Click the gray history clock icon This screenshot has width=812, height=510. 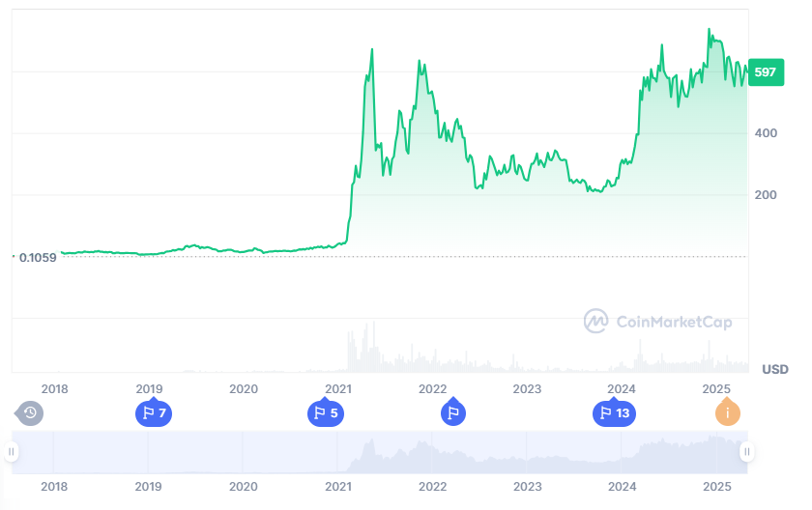pyautogui.click(x=30, y=412)
